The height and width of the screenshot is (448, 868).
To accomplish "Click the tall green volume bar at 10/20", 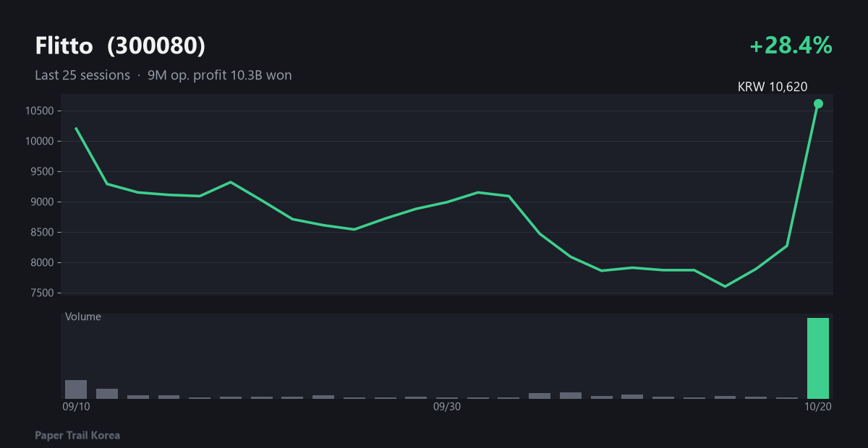I will [818, 358].
